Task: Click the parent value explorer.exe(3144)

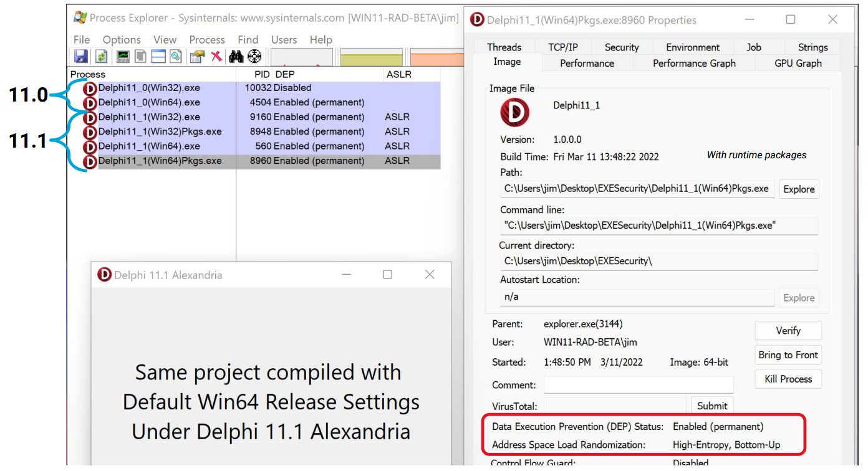Action: 583,324
